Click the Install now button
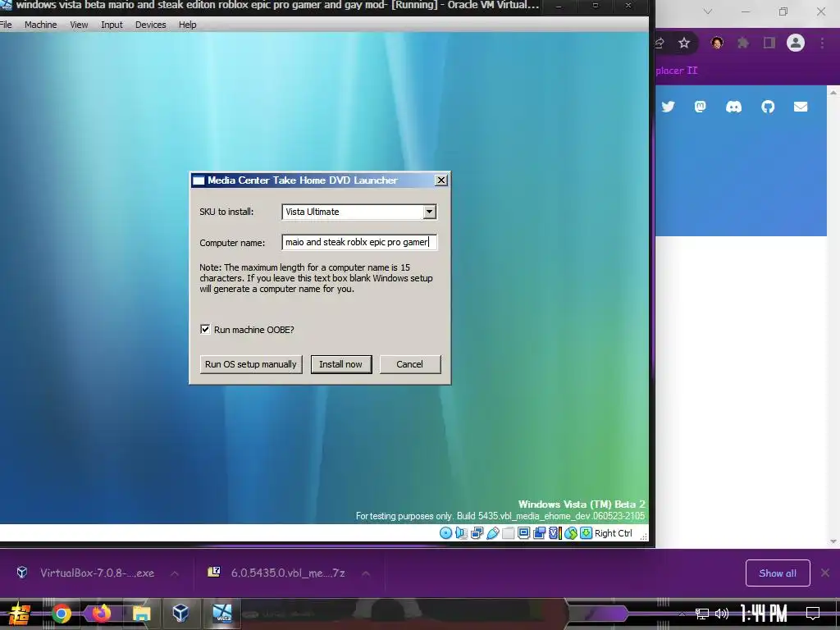840x630 pixels. pos(341,364)
